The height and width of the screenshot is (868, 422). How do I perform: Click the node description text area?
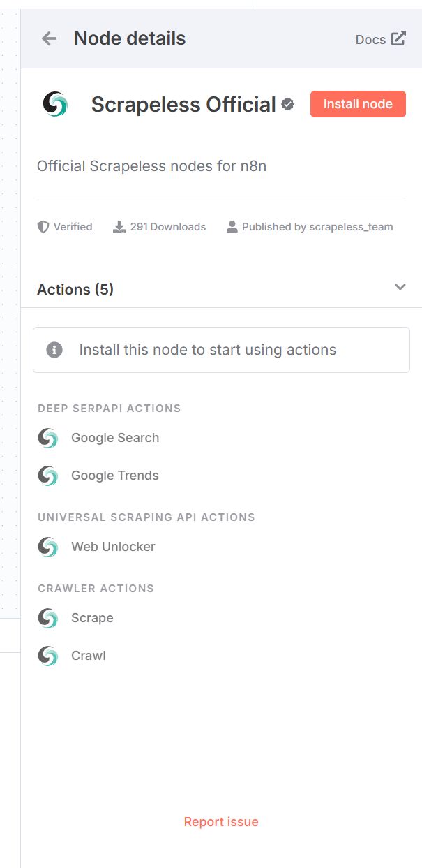(152, 166)
